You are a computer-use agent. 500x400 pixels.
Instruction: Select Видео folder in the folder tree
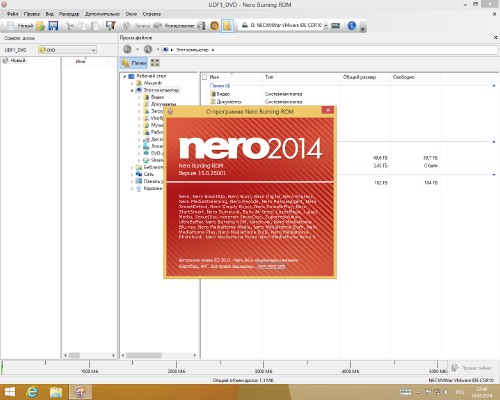(x=157, y=97)
